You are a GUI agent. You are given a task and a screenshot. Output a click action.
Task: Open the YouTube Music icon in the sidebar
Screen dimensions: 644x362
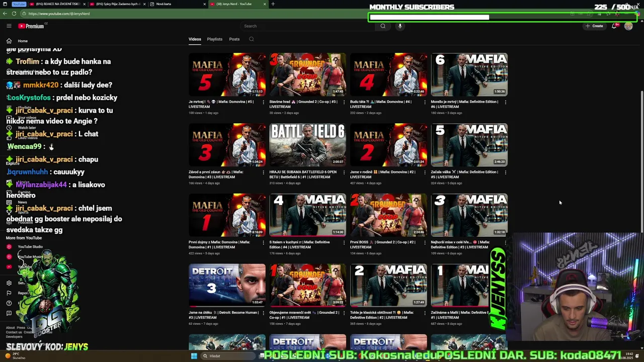click(9, 257)
